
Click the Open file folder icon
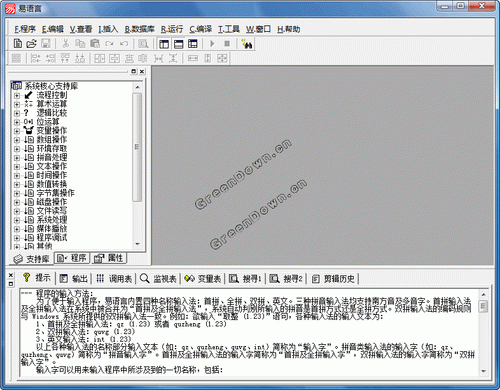tap(31, 44)
